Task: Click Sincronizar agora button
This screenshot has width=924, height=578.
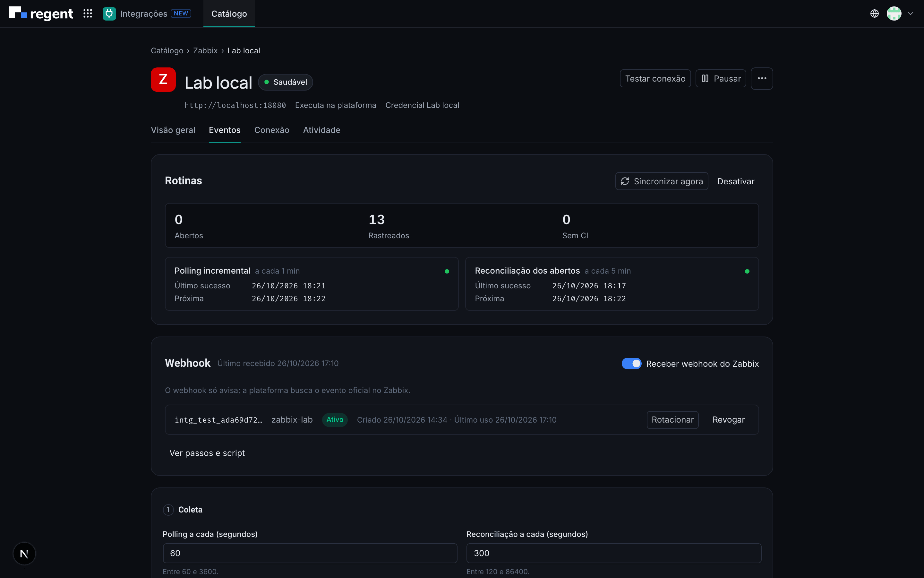Action: (662, 181)
